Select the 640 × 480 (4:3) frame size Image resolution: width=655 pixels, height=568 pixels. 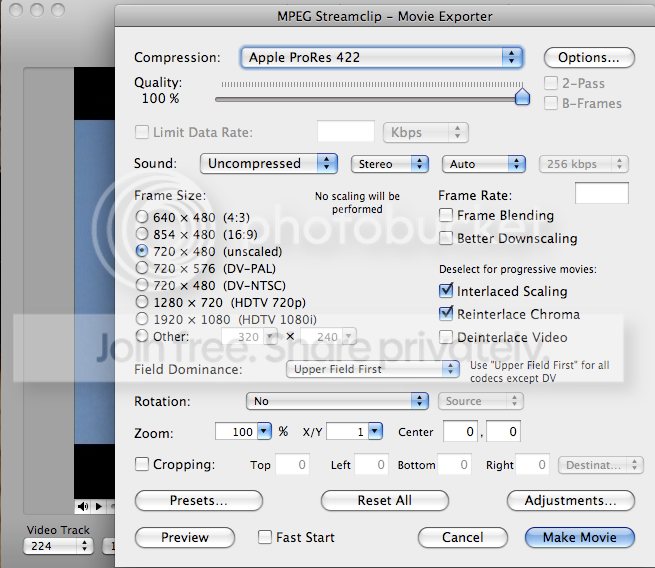[x=142, y=217]
